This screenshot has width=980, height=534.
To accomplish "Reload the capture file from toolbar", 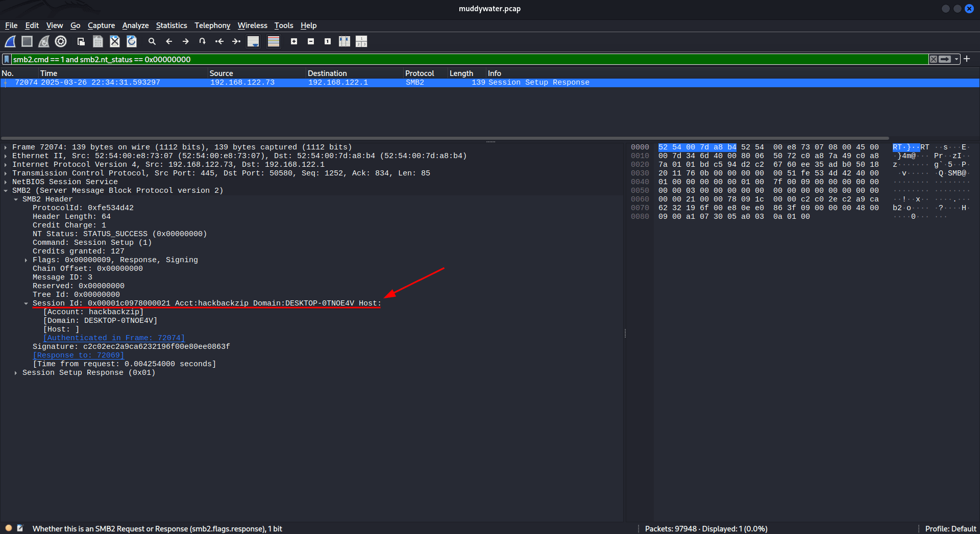I will tap(132, 42).
